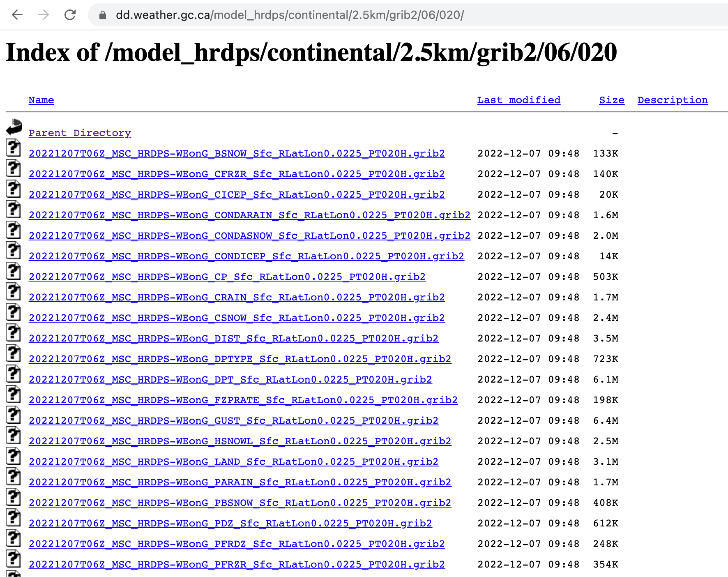The image size is (728, 577).
Task: Sort the listing by Size column
Action: click(611, 100)
